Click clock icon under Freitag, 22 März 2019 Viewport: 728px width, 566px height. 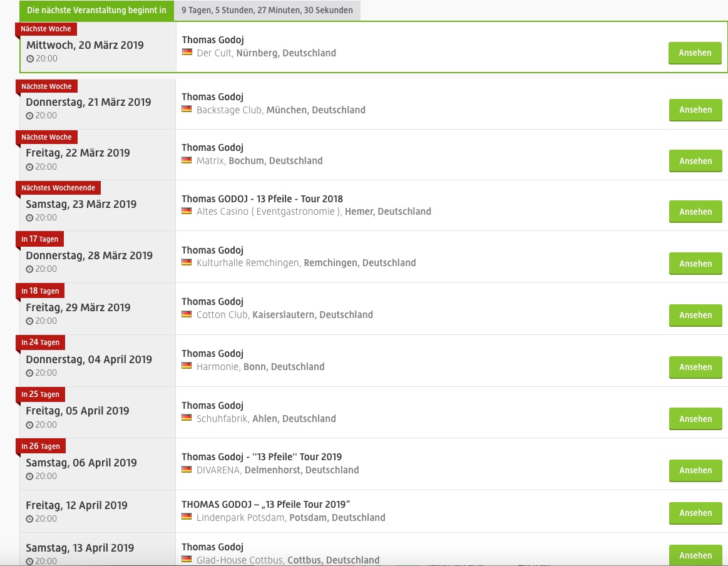coord(29,167)
